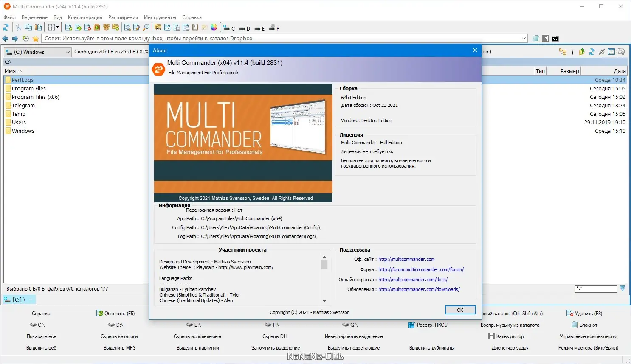Click the credits list scroll down arrow
Image resolution: width=631 pixels, height=364 pixels.
(324, 300)
